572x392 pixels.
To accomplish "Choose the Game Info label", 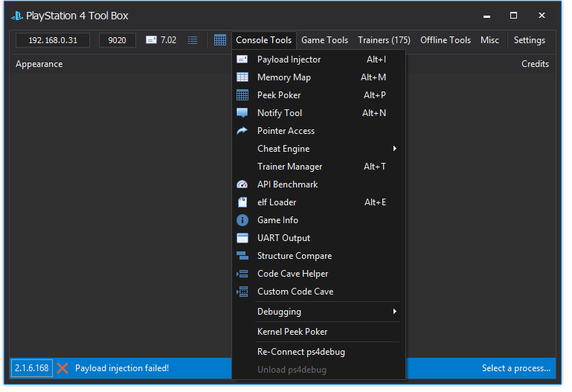I will (x=277, y=220).
